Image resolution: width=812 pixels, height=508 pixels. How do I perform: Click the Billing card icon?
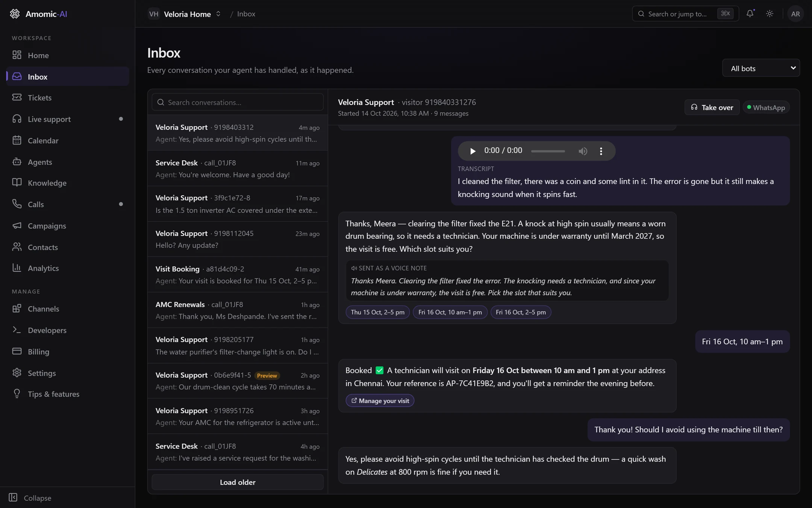click(17, 351)
